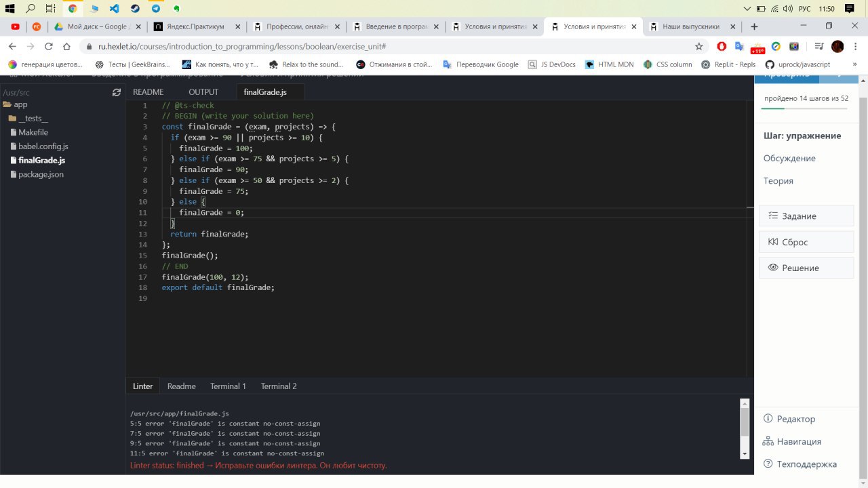Switch input language РУС indicator
This screenshot has width=868, height=488.
click(x=805, y=9)
